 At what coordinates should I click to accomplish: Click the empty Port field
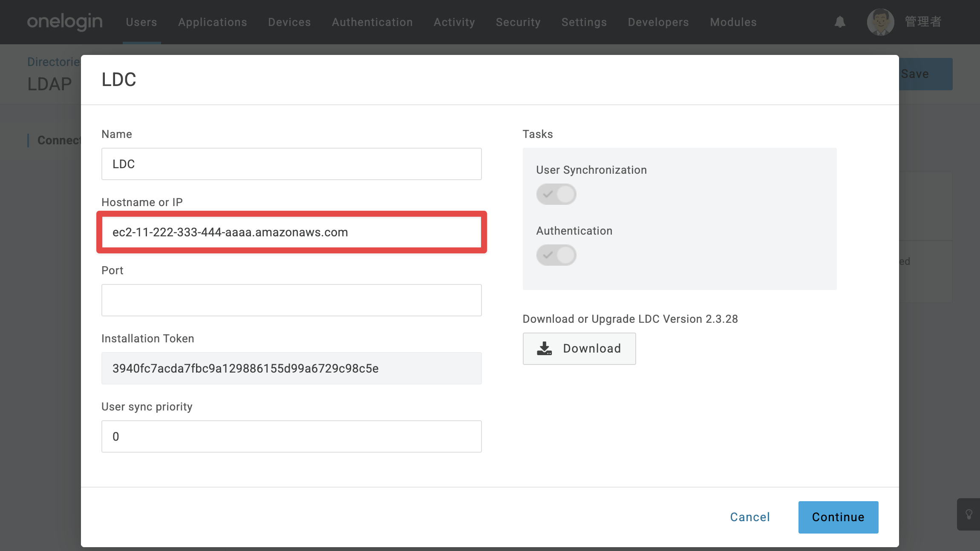pos(291,300)
